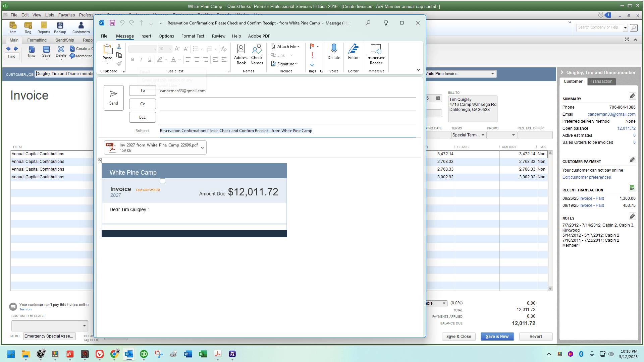Open the font color picker arrow
This screenshot has width=644, height=362.
point(180,60)
